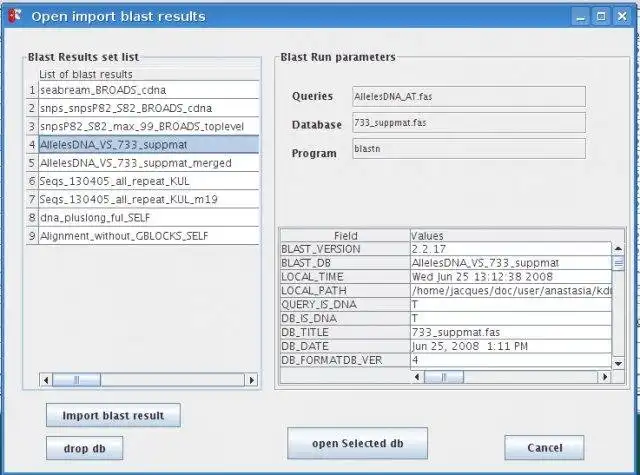This screenshot has height=475, width=640.
Task: Close the Open import blast results dialog
Action: tap(622, 17)
